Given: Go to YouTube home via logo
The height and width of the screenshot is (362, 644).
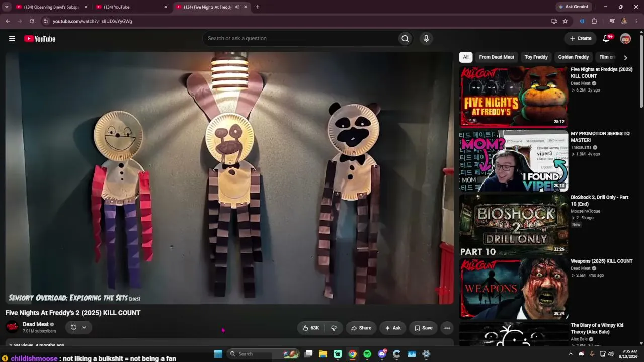Looking at the screenshot, I should coord(40,39).
